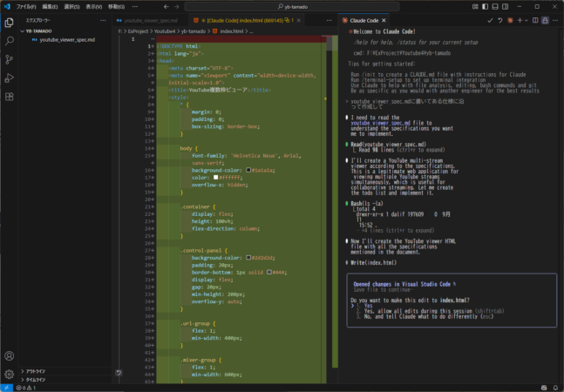Click the remote window status bar icon
Image resolution: width=564 pixels, height=392 pixels.
(6, 388)
